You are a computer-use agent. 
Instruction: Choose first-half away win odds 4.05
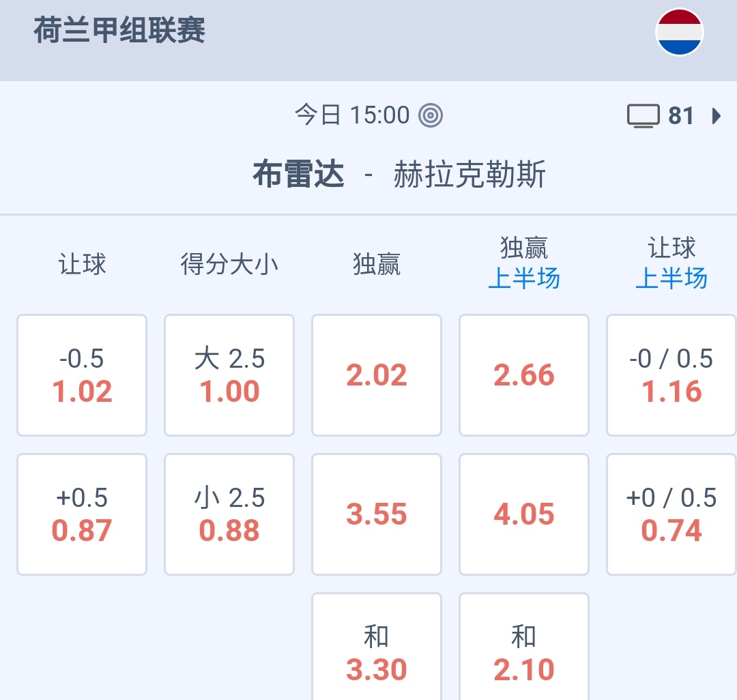(x=524, y=514)
